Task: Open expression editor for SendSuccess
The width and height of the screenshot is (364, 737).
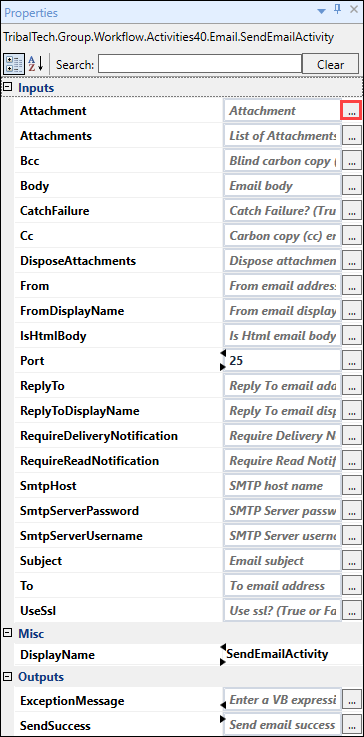Action: (351, 725)
